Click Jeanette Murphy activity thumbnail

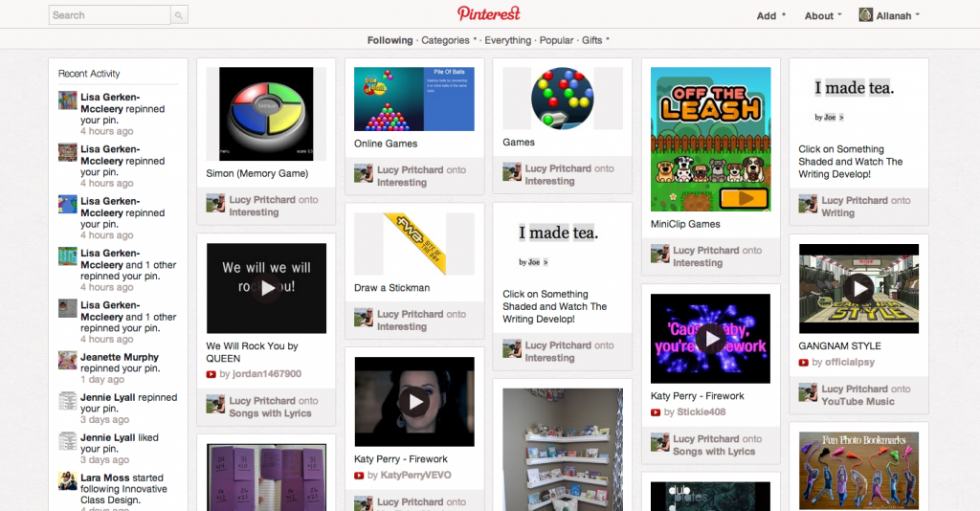coord(68,361)
